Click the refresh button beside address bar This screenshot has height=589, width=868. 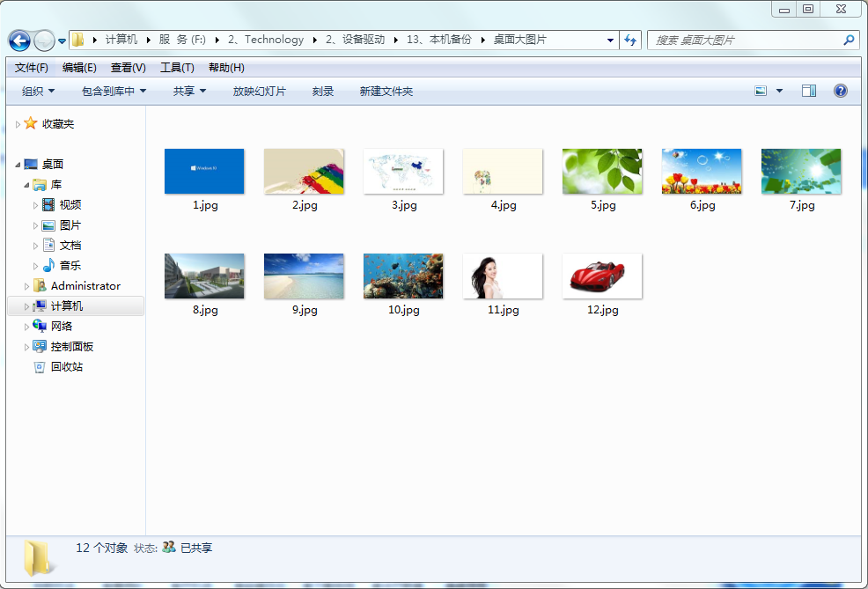630,40
